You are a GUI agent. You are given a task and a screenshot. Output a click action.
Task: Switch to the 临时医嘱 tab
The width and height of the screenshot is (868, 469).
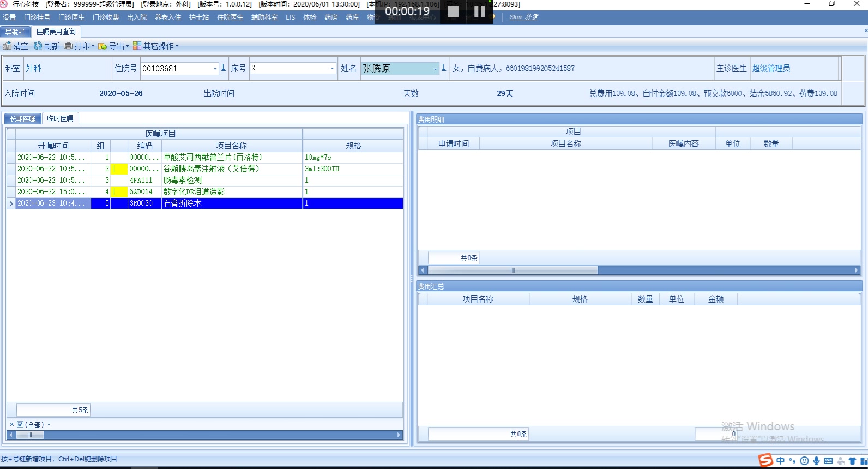(x=60, y=118)
